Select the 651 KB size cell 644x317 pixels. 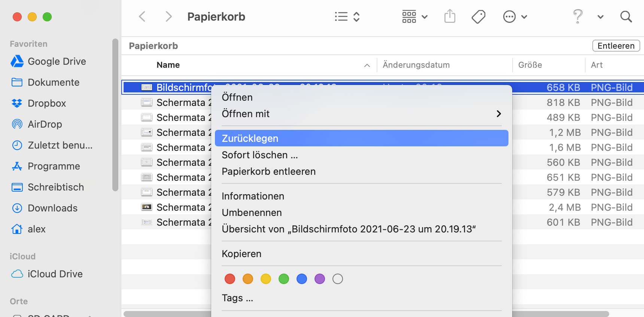tap(563, 177)
